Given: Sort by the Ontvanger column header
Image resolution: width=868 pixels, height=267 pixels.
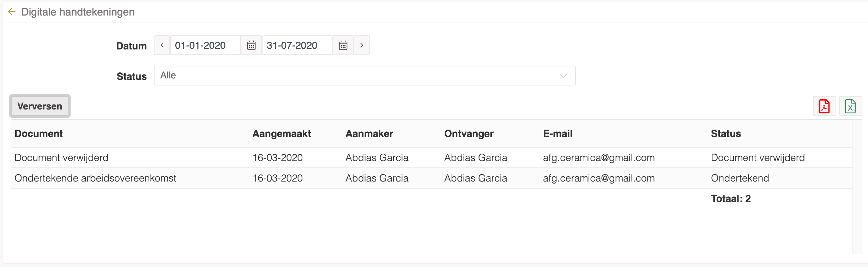Looking at the screenshot, I should [x=469, y=133].
